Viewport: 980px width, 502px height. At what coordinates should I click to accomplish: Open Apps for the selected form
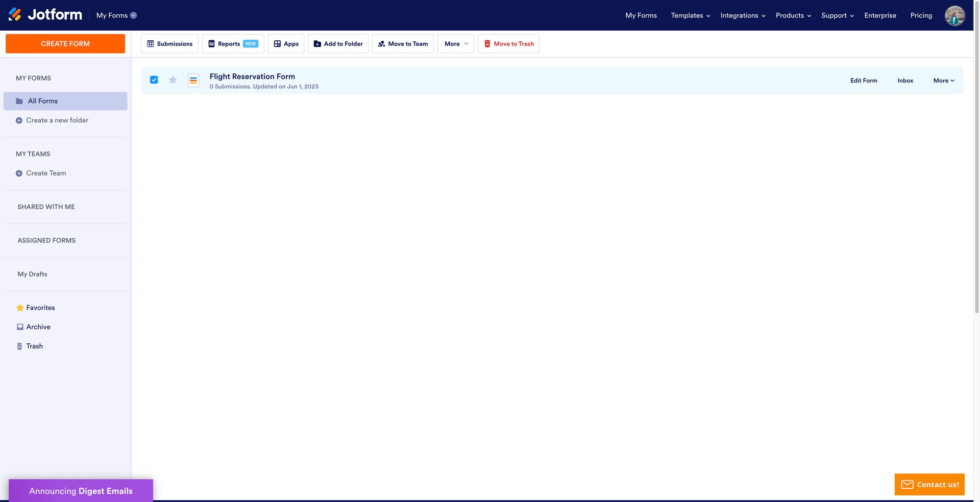286,44
